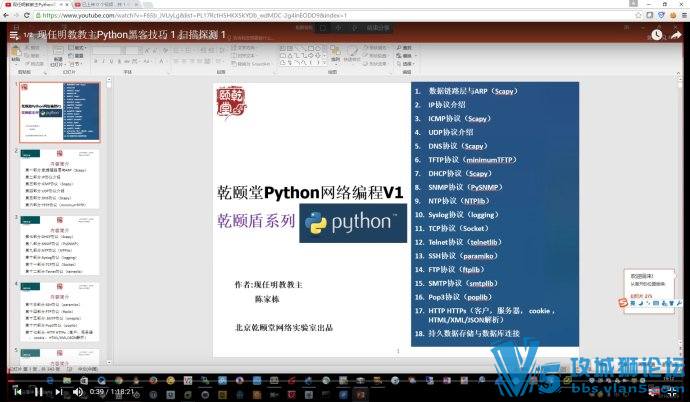
Task: Open the Select dropdown in editing group
Action: click(405, 64)
